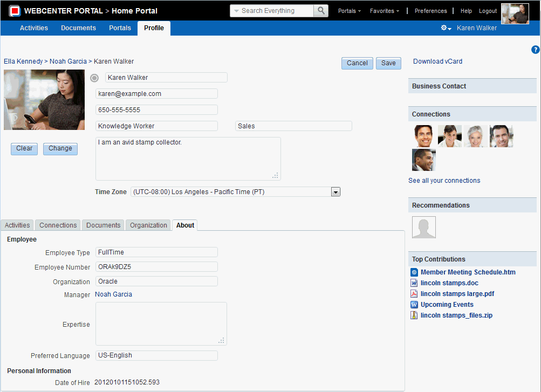Clear the profile photo
Image resolution: width=541 pixels, height=392 pixels.
[24, 149]
